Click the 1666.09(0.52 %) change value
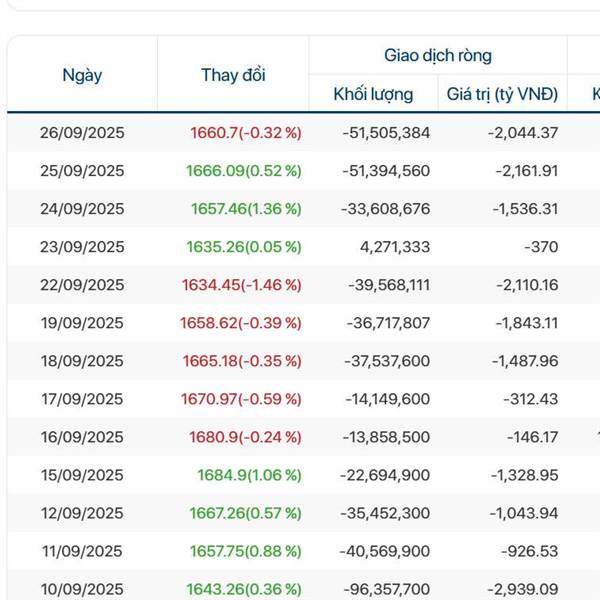 click(x=243, y=171)
